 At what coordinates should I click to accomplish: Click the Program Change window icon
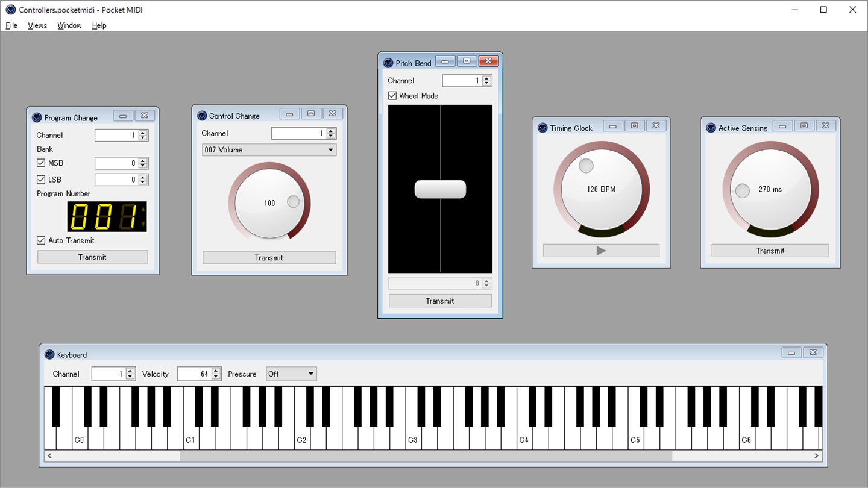(x=37, y=117)
